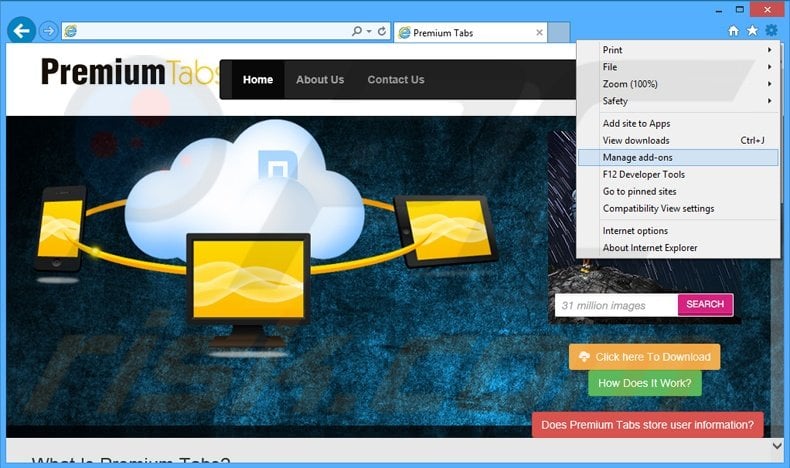Click the Home navigation link
The image size is (790, 468).
[x=258, y=80]
